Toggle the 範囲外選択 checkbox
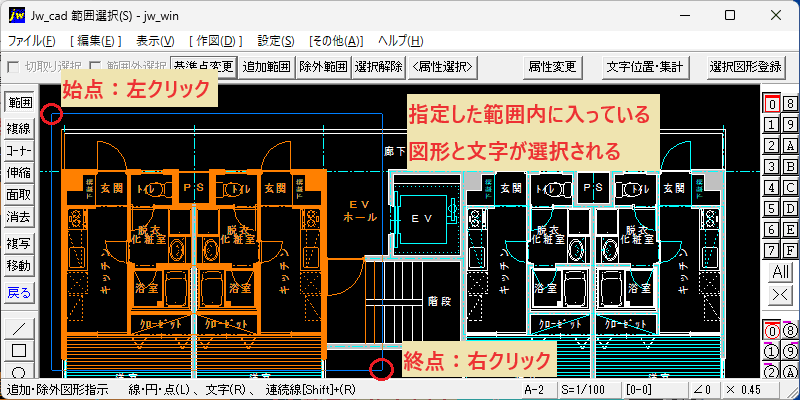Screen dimensions: 800x400 pos(96,67)
